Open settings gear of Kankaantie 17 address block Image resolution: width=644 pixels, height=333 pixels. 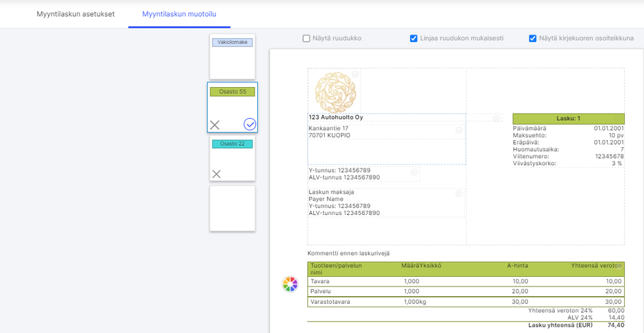point(459,131)
